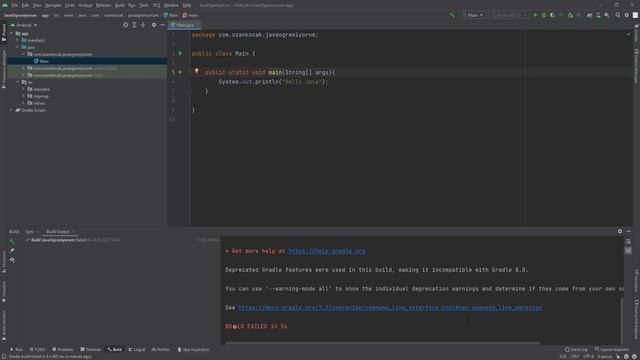The height and width of the screenshot is (360, 640).
Task: Open the TODO tool window
Action: click(37, 349)
